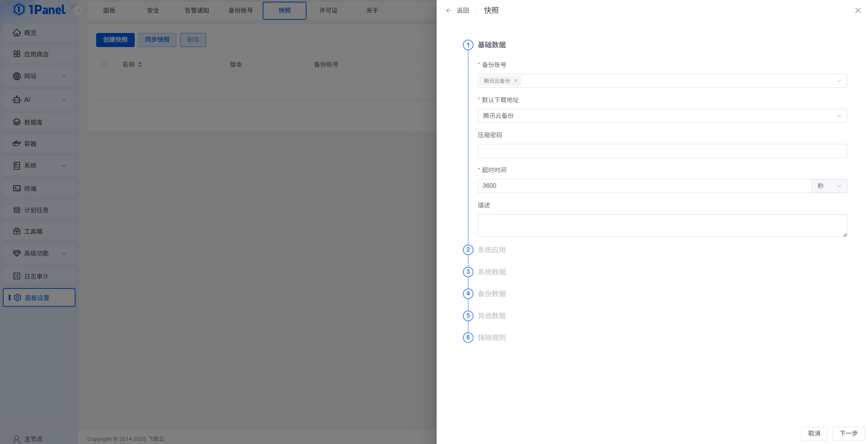
Task: Open the Terminal sidebar icon
Action: click(16, 188)
